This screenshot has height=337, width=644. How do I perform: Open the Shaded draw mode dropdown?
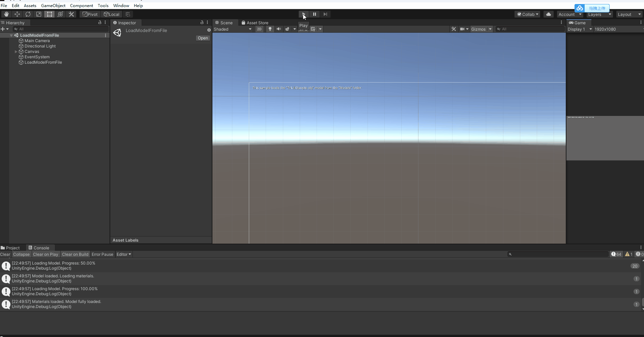(x=233, y=29)
